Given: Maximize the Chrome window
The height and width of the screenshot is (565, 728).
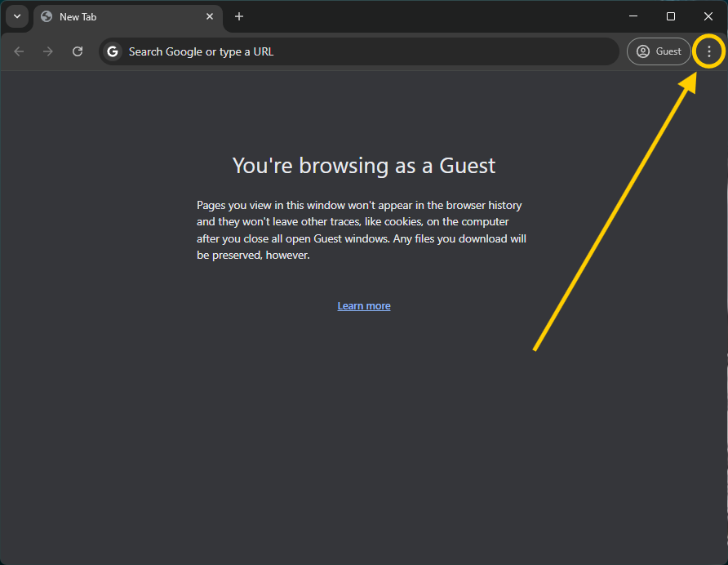Looking at the screenshot, I should point(671,16).
